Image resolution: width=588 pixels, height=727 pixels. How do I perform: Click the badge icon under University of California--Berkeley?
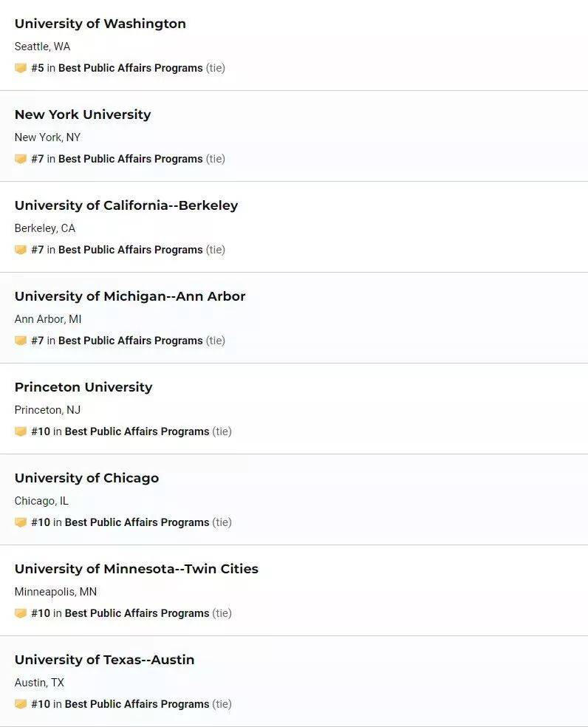coord(21,250)
